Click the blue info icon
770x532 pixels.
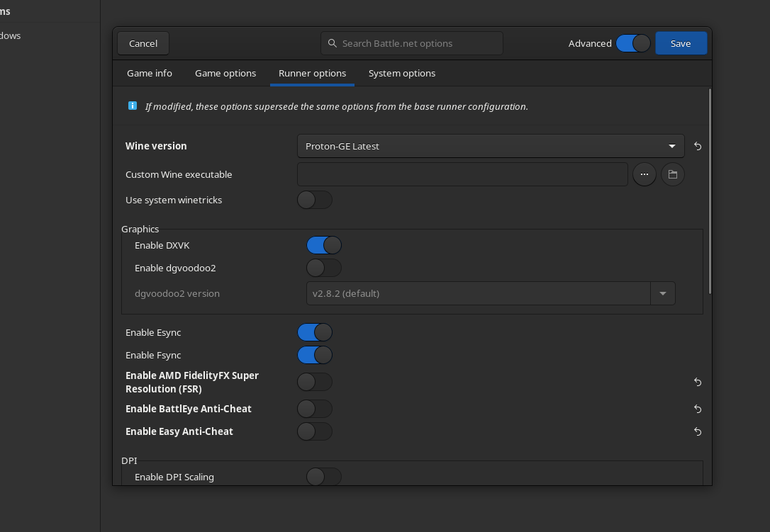pos(133,106)
